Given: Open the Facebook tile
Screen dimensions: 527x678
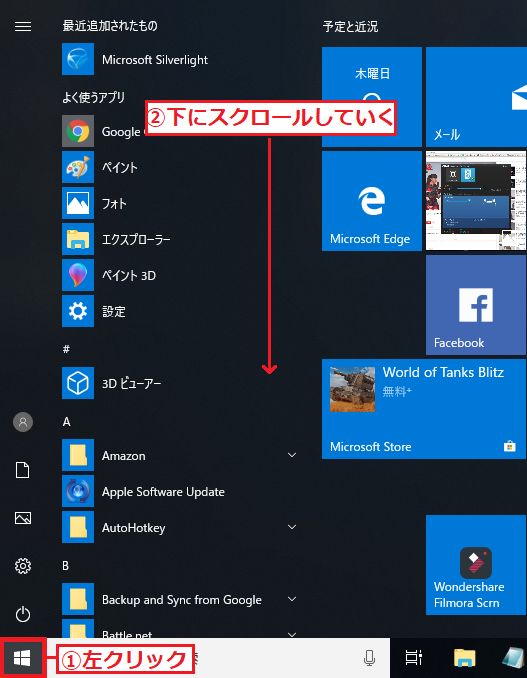Looking at the screenshot, I should click(x=476, y=305).
